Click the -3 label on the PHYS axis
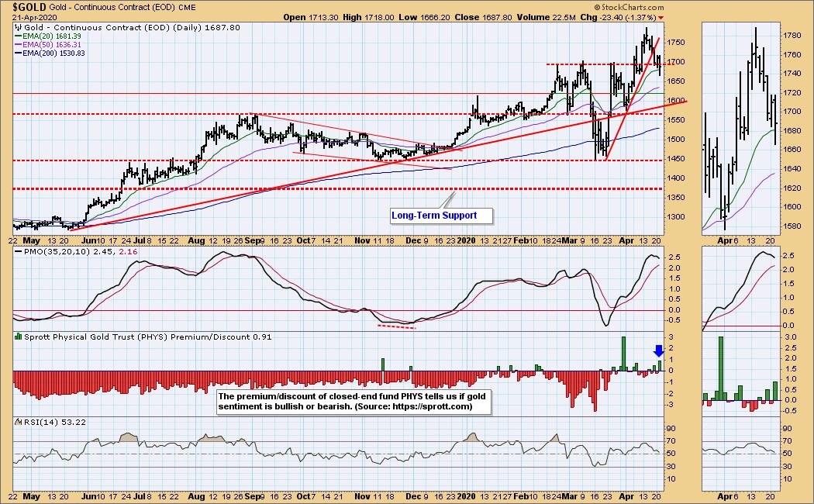Viewport: 814px width, 504px height. (x=671, y=405)
